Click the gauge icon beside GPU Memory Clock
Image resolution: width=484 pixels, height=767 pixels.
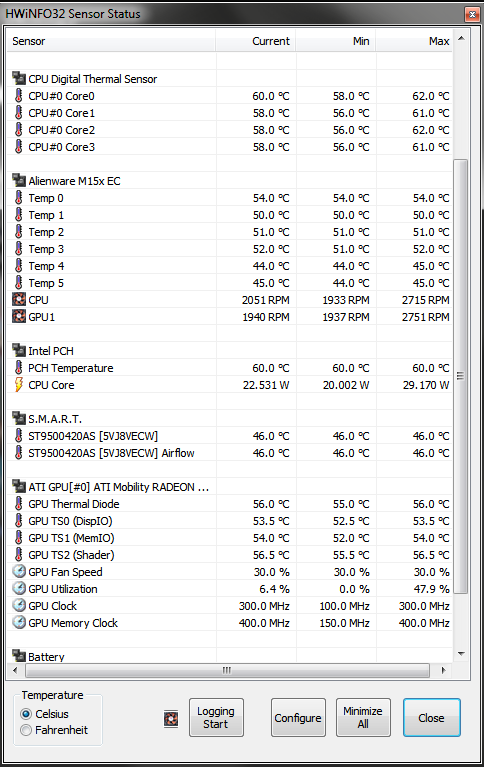point(19,622)
